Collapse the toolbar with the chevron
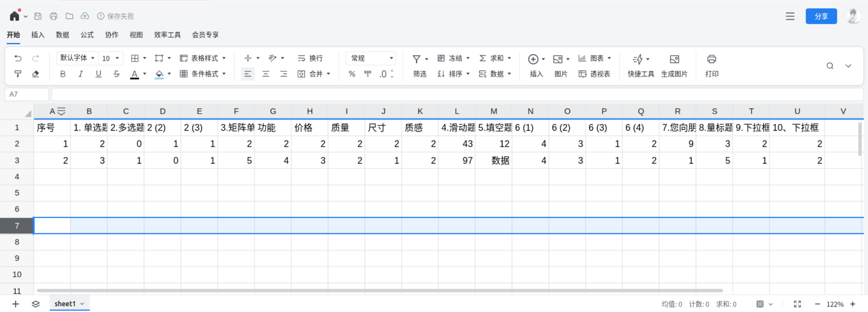The width and height of the screenshot is (868, 312). pos(848,66)
